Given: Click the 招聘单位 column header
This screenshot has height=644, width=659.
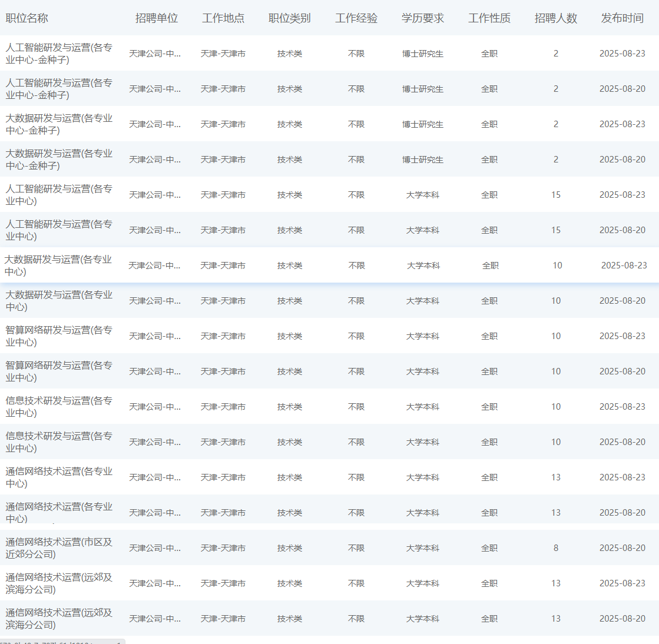Looking at the screenshot, I should click(x=156, y=18).
